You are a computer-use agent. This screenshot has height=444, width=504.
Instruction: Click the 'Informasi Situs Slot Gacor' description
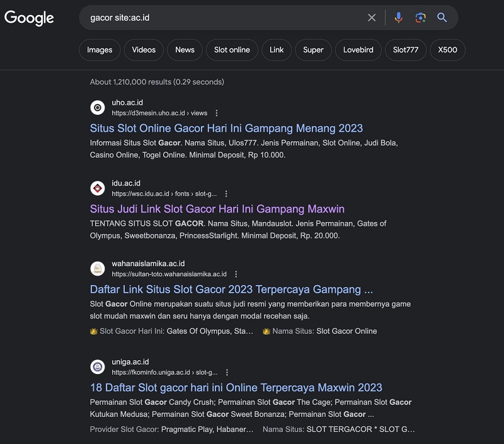(x=244, y=149)
